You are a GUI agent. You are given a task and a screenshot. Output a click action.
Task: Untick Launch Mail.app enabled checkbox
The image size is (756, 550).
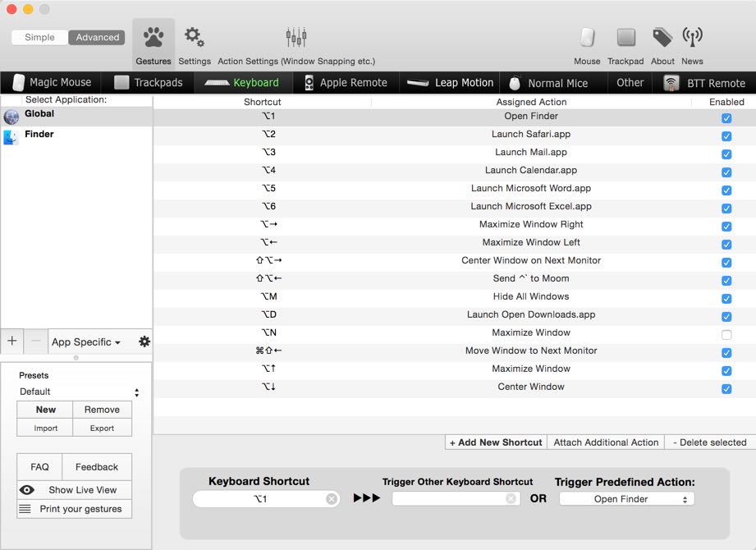pos(726,154)
